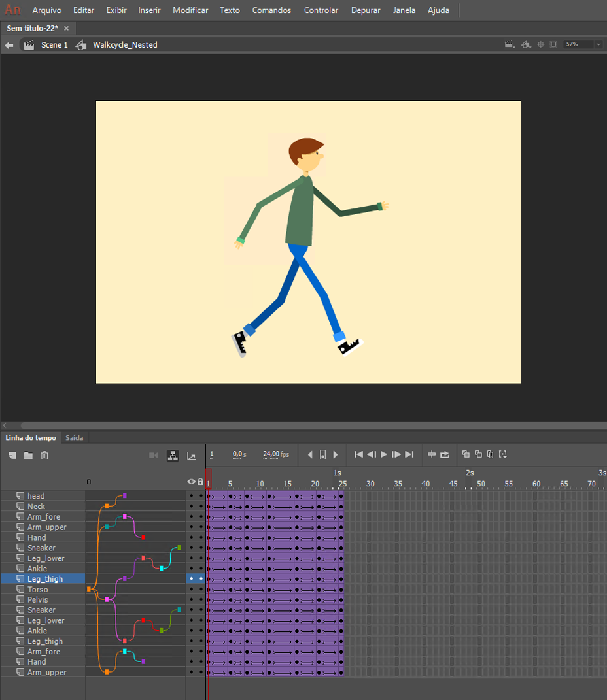This screenshot has height=700, width=607.
Task: Click the Delete Layer trash icon
Action: click(44, 455)
